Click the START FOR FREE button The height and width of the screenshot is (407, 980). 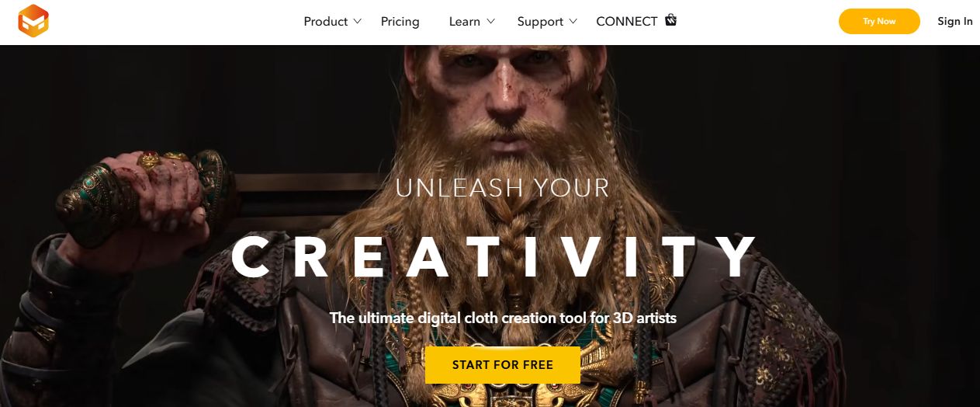click(x=503, y=365)
